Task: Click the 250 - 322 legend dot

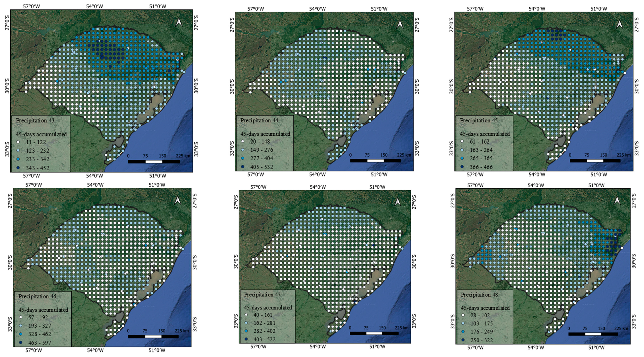Action: coord(463,340)
